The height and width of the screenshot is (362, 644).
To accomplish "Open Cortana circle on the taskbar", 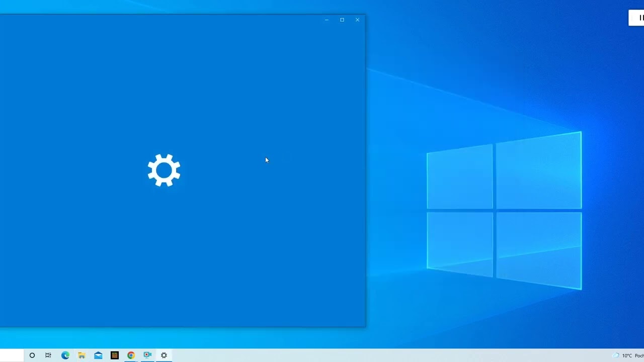I will (32, 355).
